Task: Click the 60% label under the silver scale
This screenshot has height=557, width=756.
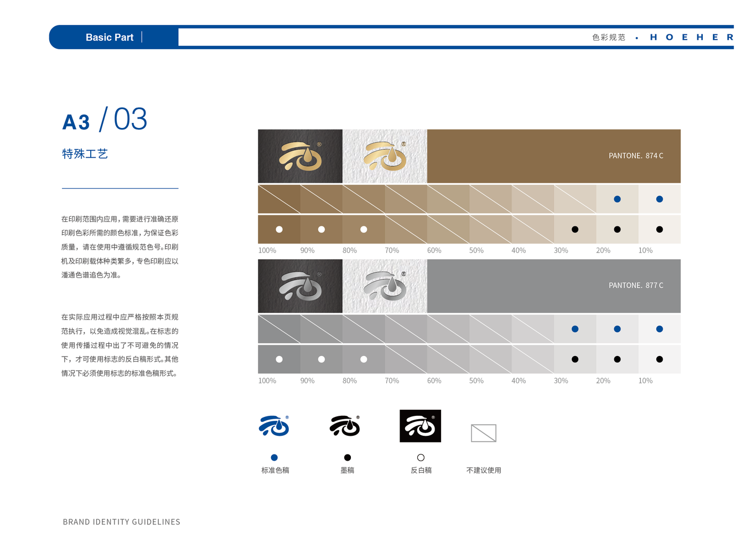Action: [434, 381]
